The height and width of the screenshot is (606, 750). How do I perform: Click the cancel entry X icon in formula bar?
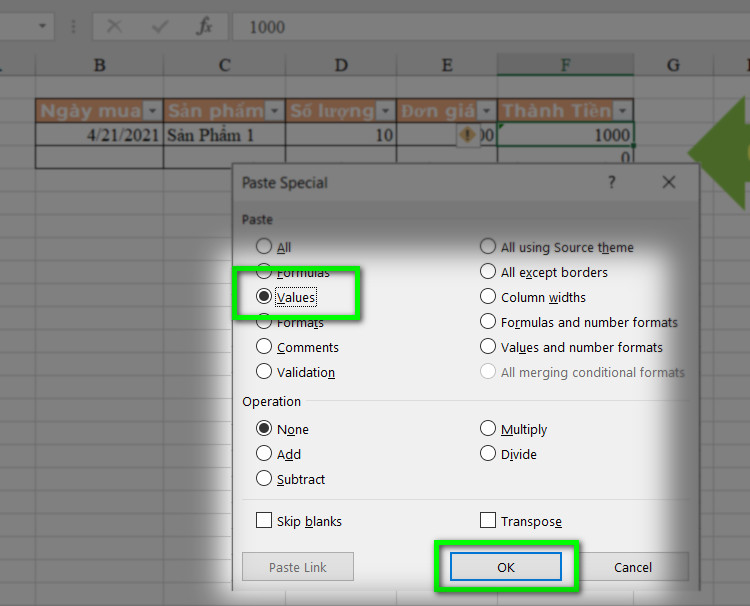click(x=114, y=26)
